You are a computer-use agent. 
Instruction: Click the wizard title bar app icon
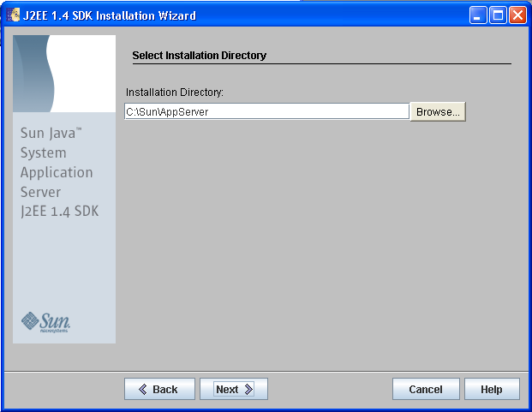point(13,15)
